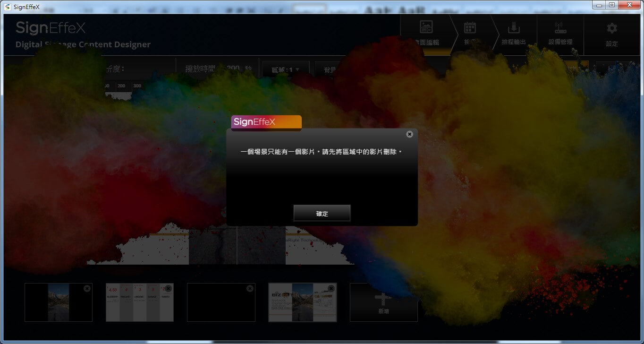Image resolution: width=644 pixels, height=344 pixels.
Task: Click the SignEffeX logo in the header
Action: coord(51,28)
